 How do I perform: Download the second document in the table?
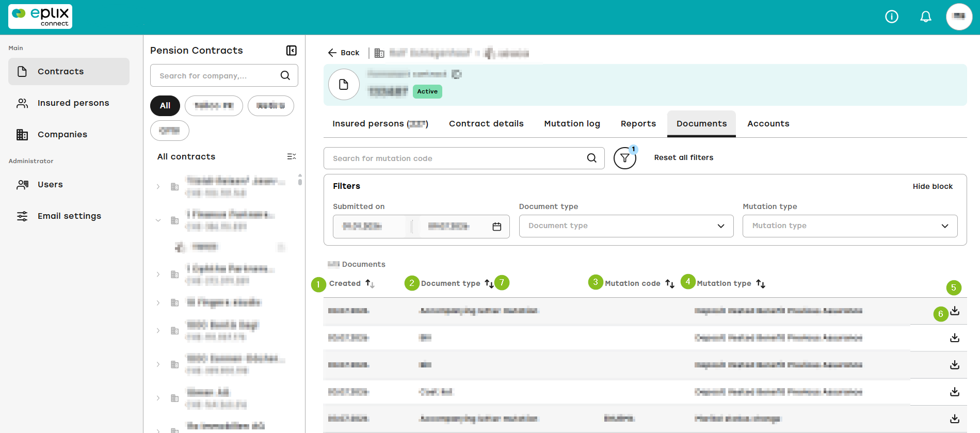pyautogui.click(x=955, y=338)
